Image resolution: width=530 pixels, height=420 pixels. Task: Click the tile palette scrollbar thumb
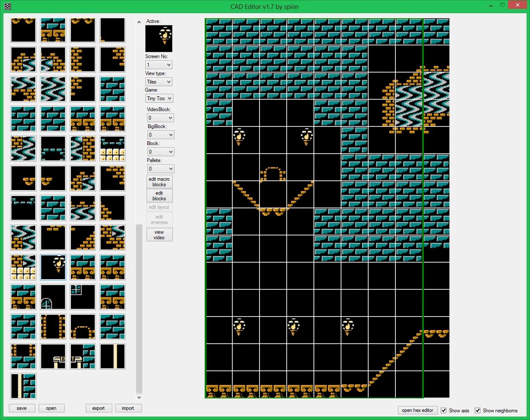[x=139, y=309]
